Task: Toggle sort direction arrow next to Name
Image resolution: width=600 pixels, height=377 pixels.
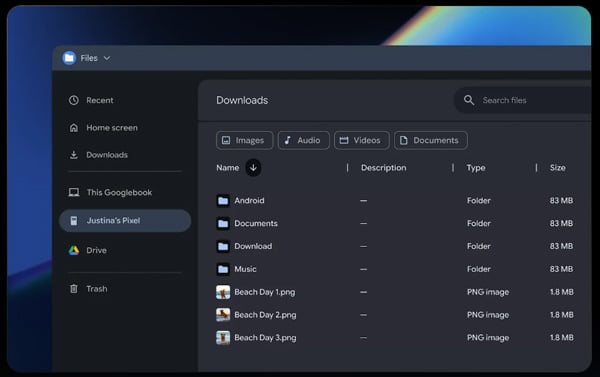Action: 253,168
